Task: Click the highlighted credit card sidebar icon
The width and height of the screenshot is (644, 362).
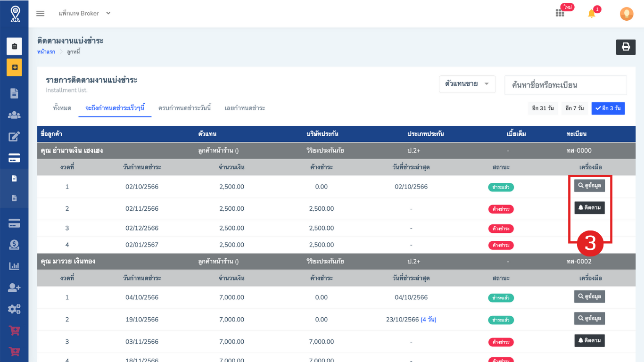Action: (x=14, y=158)
